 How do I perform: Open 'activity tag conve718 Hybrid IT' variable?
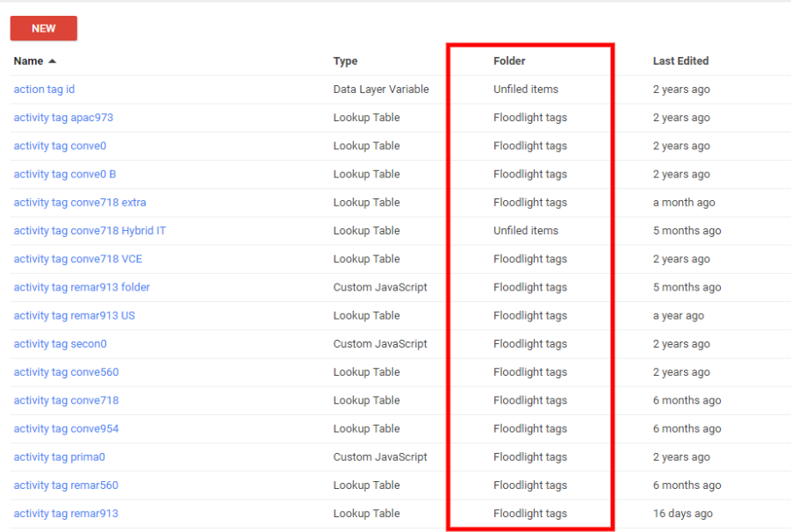90,231
